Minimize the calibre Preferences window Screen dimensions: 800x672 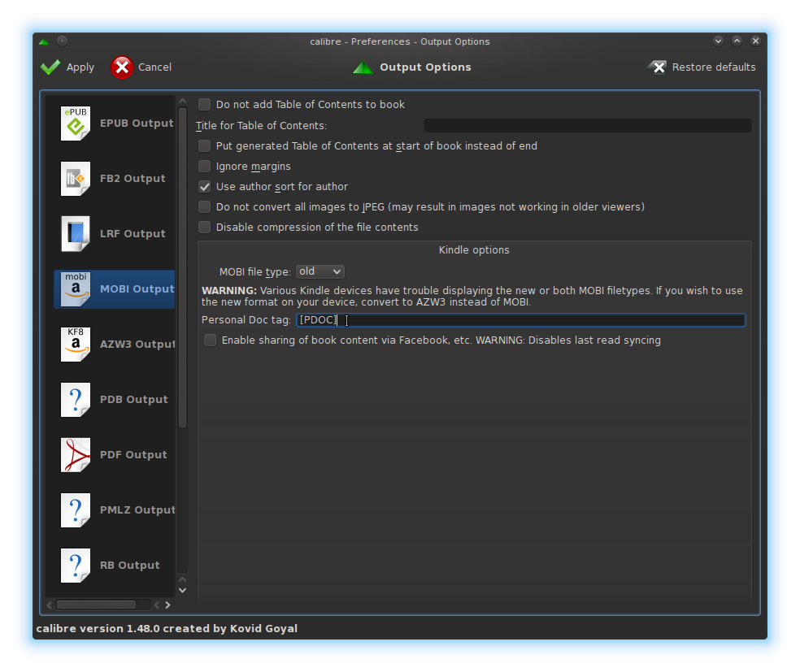719,41
